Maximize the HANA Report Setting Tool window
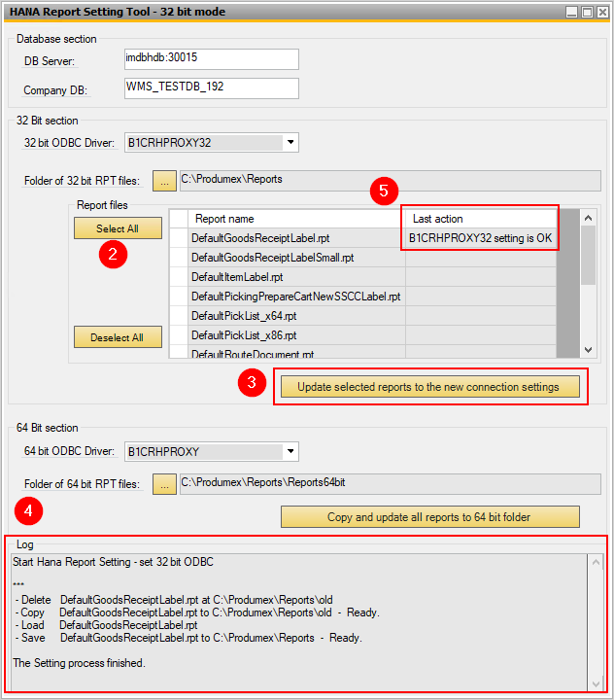This screenshot has width=614, height=700. click(587, 12)
